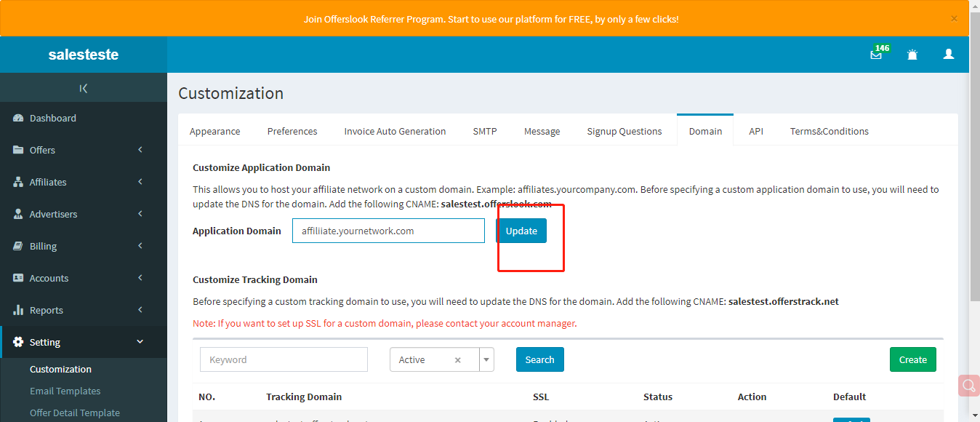
Task: Dismiss the referrer program banner
Action: pos(953,18)
